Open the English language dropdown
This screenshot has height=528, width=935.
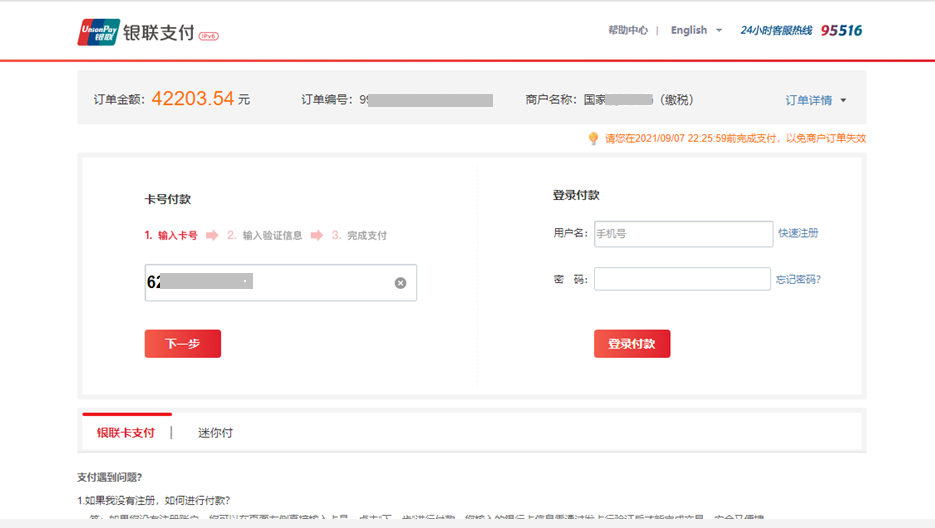[696, 30]
